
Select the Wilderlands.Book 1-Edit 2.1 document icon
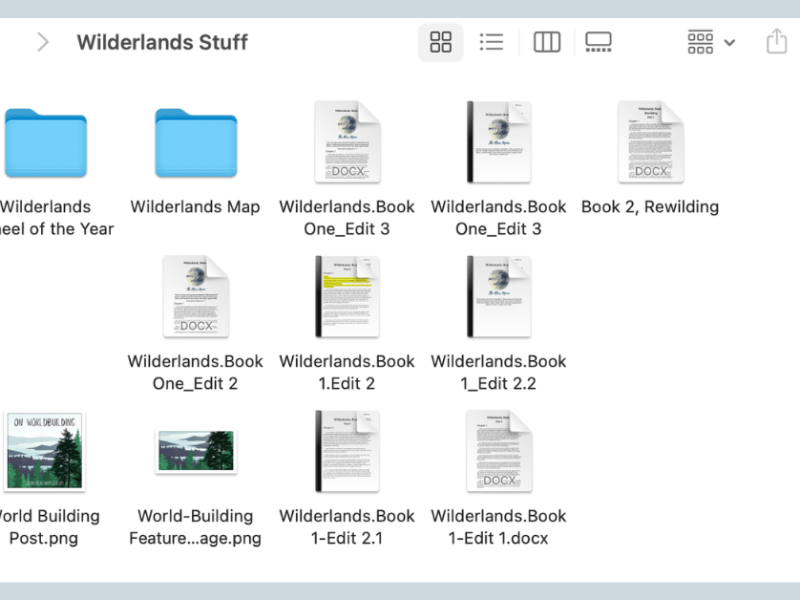pyautogui.click(x=347, y=451)
